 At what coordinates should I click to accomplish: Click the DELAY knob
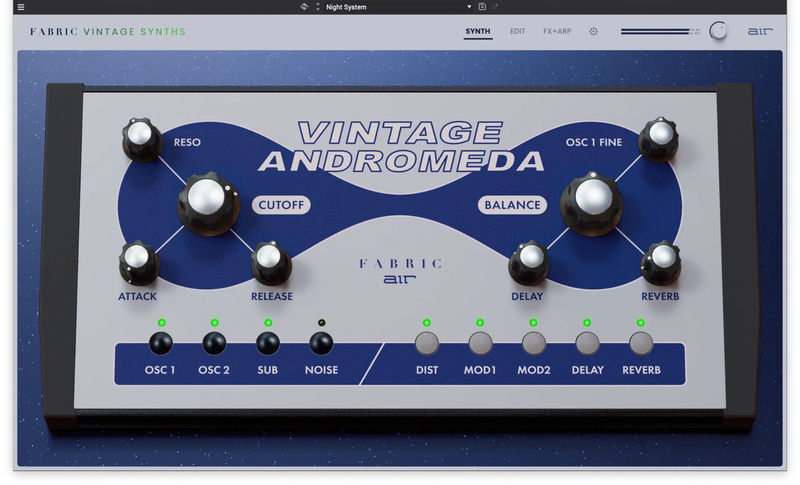click(529, 262)
